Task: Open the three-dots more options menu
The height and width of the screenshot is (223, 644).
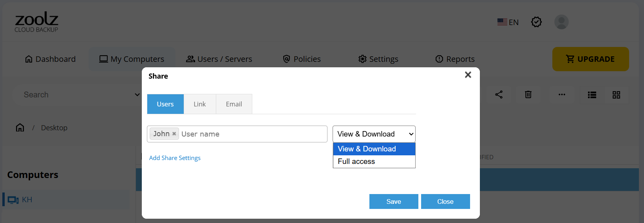Action: (x=562, y=95)
